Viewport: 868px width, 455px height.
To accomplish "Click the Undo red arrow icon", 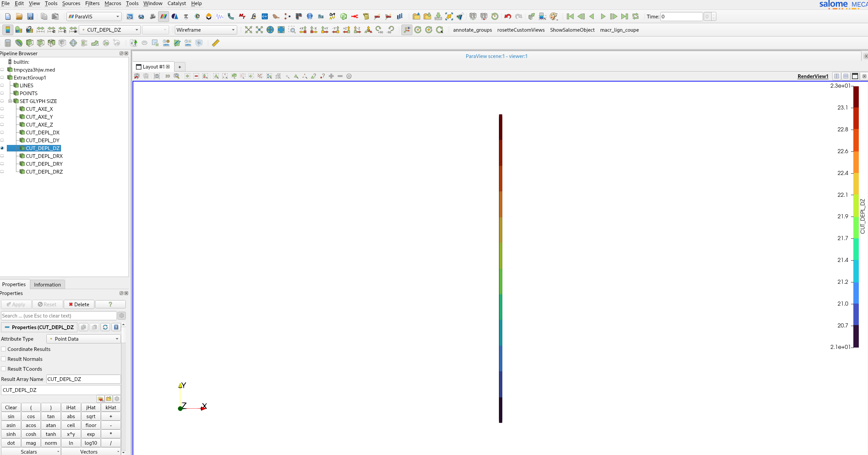I will click(507, 16).
